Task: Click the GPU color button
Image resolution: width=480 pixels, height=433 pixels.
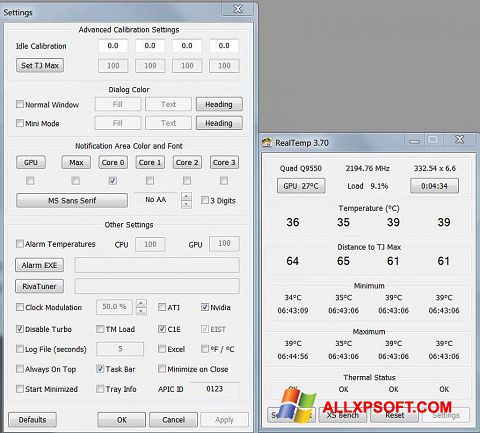Action: [31, 162]
